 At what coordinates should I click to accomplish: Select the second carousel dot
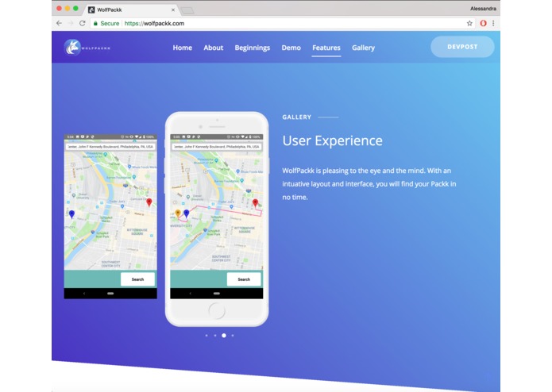215,336
